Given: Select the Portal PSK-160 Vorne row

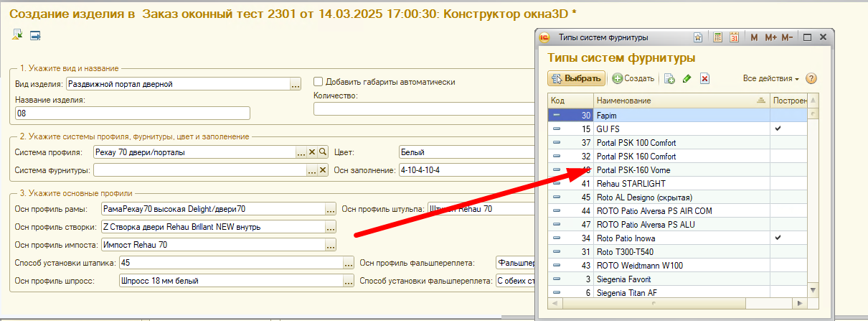Looking at the screenshot, I should 678,169.
